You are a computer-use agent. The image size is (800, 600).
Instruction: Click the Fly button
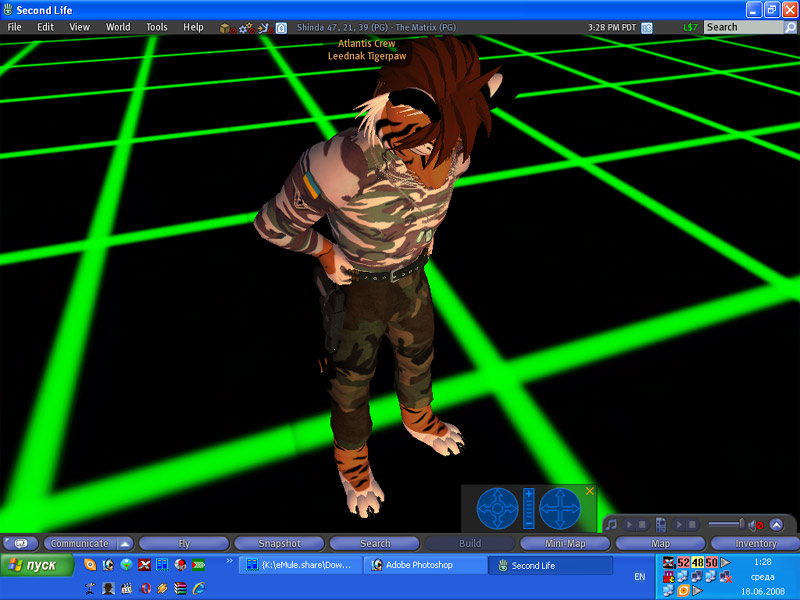pyautogui.click(x=184, y=543)
